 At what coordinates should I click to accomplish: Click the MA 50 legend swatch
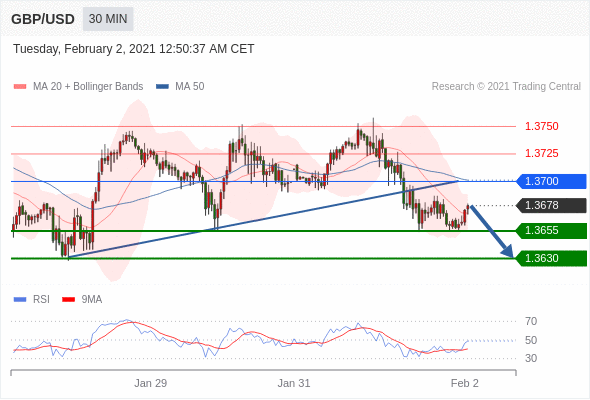[162, 87]
